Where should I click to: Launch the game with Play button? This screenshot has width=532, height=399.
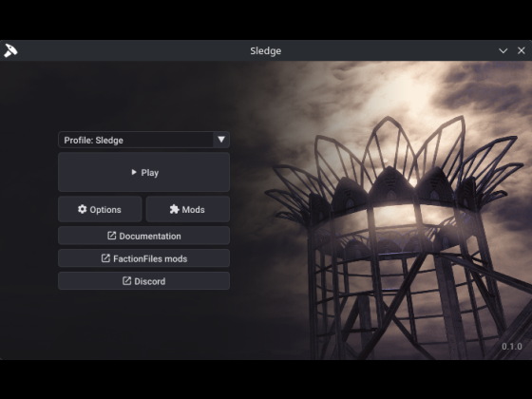[143, 172]
